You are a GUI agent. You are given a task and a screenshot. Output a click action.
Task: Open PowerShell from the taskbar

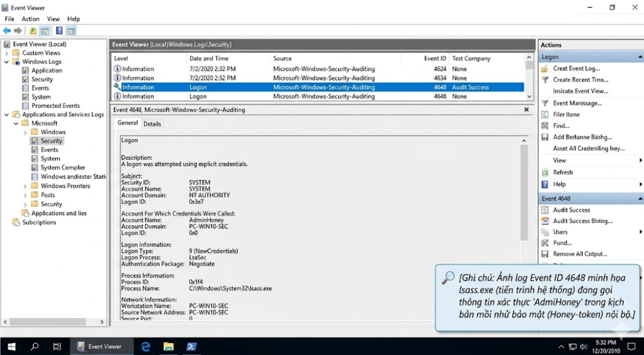pyautogui.click(x=192, y=347)
